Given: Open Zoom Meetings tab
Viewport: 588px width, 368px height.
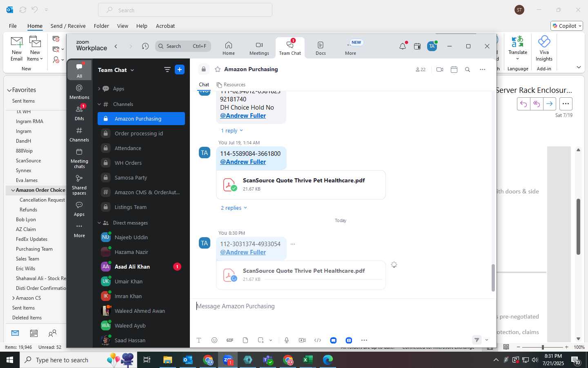Looking at the screenshot, I should (259, 48).
